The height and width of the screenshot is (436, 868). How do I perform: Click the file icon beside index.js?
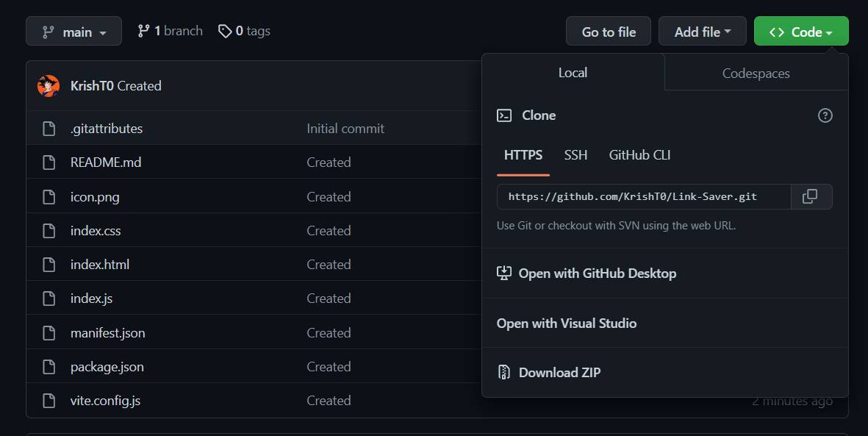pyautogui.click(x=49, y=299)
